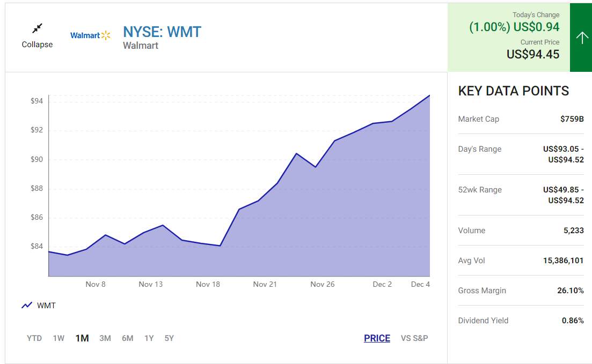Click the KEY DATA POINTS heading
The image size is (592, 364).
(x=513, y=91)
